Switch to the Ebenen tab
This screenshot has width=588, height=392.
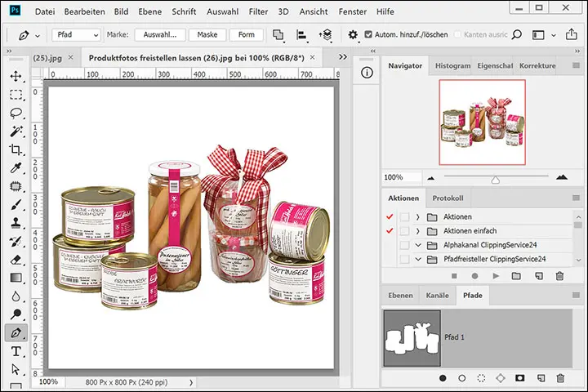click(x=400, y=295)
